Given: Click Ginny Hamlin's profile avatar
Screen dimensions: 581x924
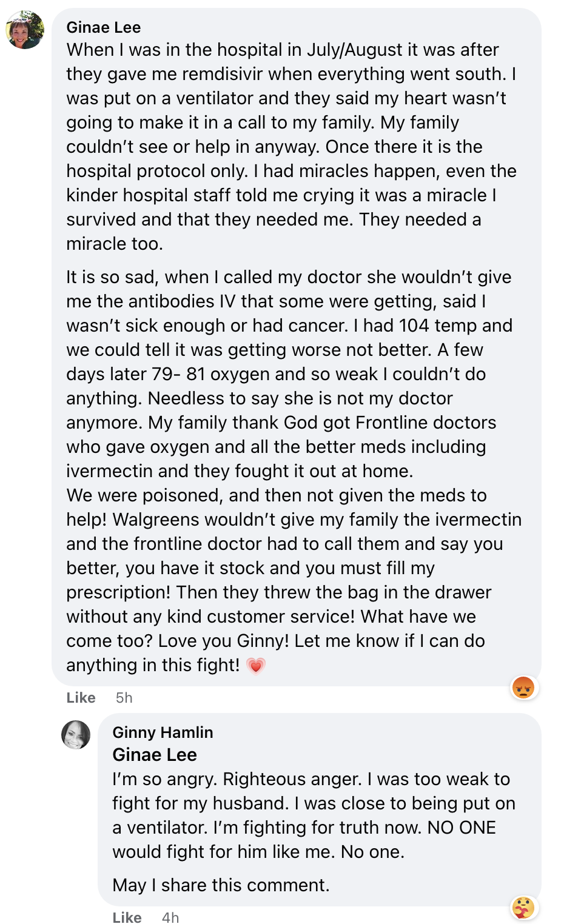Looking at the screenshot, I should (x=76, y=735).
